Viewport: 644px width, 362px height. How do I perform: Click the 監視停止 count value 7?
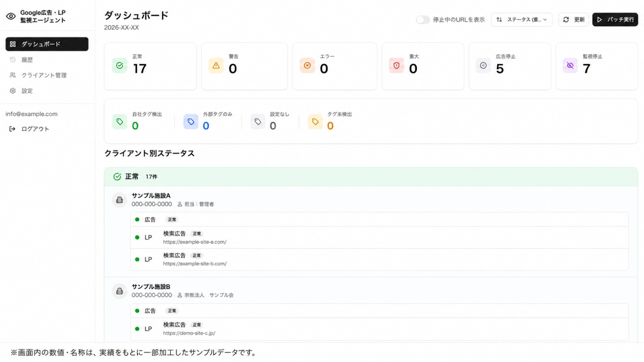tap(586, 69)
